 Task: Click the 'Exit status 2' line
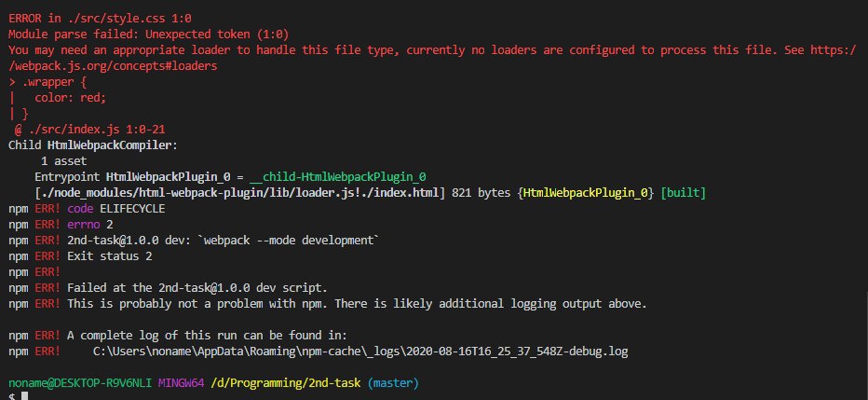click(x=80, y=256)
